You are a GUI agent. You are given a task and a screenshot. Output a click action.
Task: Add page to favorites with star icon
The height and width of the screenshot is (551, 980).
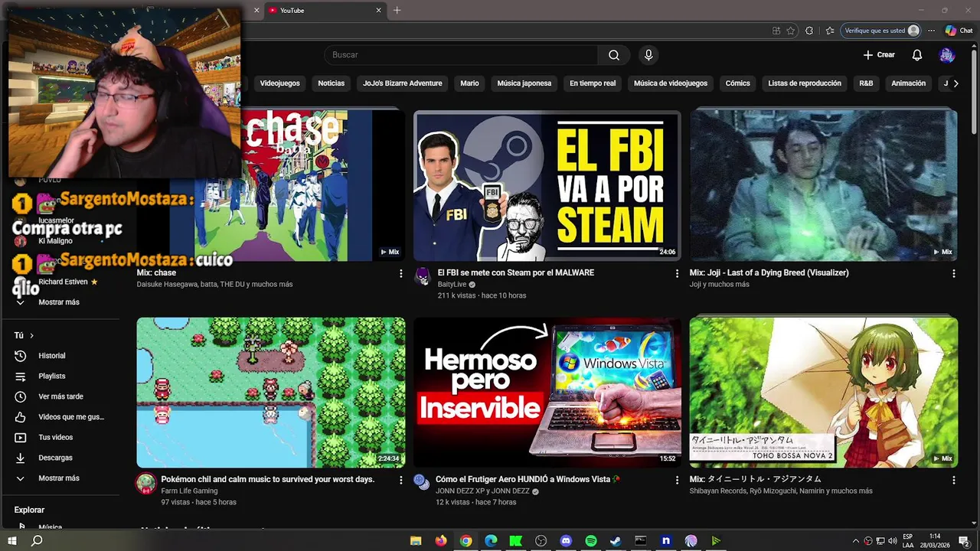(x=791, y=31)
